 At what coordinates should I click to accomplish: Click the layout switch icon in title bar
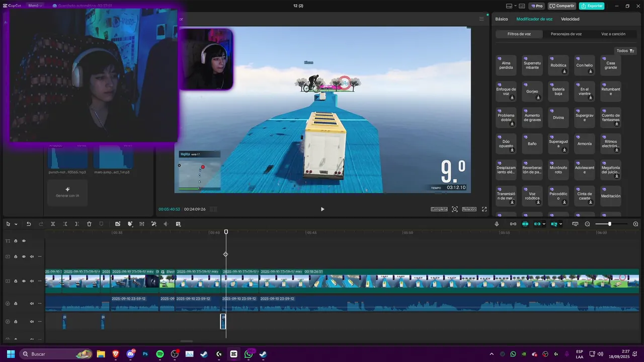509,6
